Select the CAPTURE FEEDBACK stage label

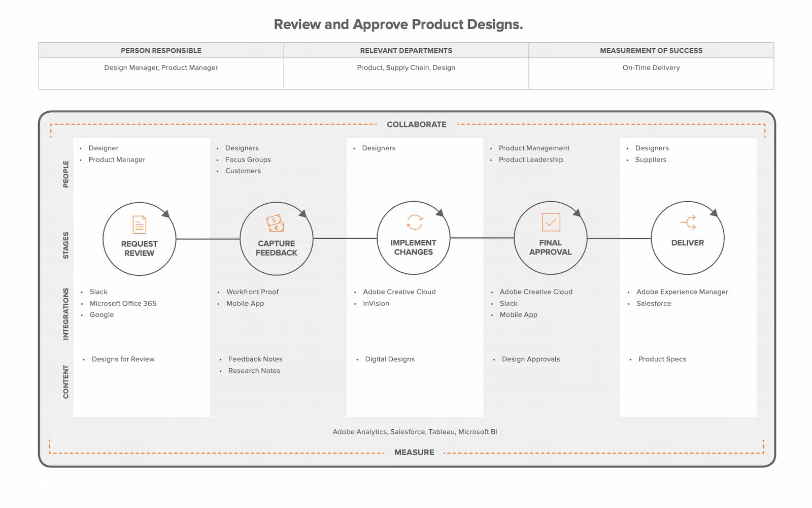(x=276, y=248)
